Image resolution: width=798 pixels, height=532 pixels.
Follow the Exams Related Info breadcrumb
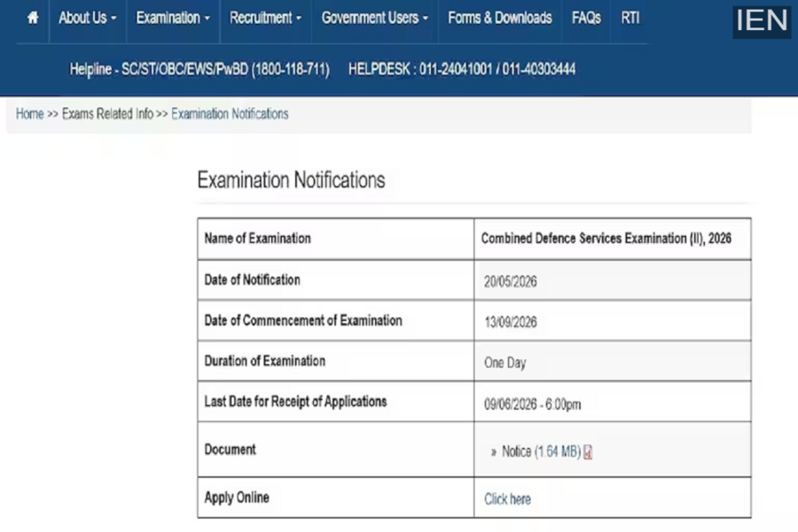point(107,114)
